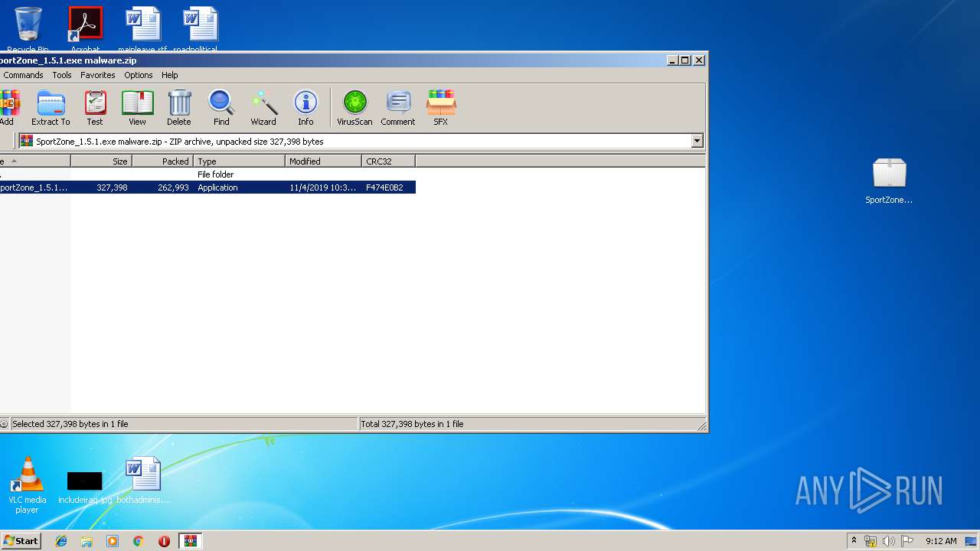The image size is (980, 551).
Task: Open Chrome from the taskbar
Action: tap(138, 541)
